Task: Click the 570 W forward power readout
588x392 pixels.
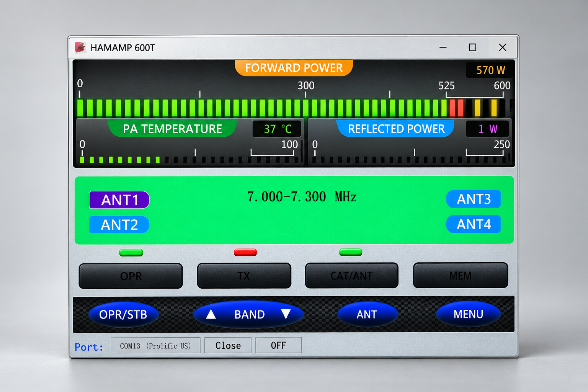Action: click(490, 70)
